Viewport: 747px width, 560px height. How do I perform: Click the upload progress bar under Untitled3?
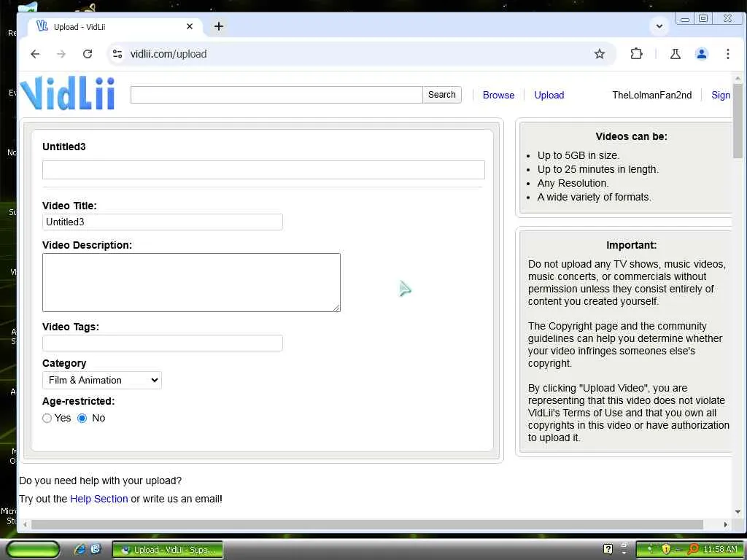click(x=263, y=169)
